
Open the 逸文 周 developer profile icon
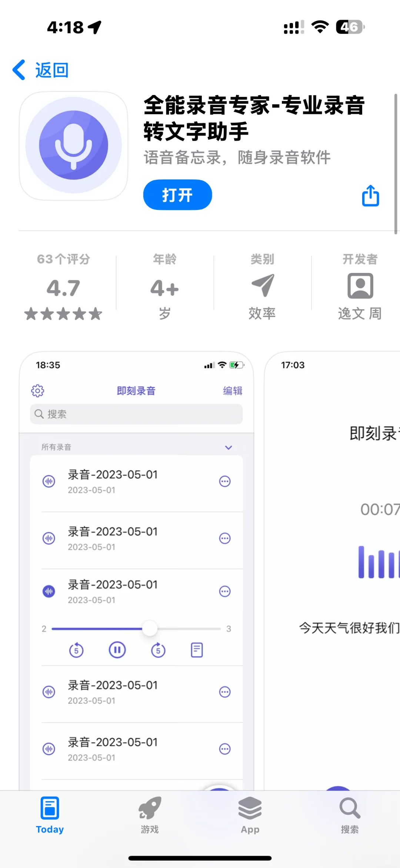tap(360, 286)
